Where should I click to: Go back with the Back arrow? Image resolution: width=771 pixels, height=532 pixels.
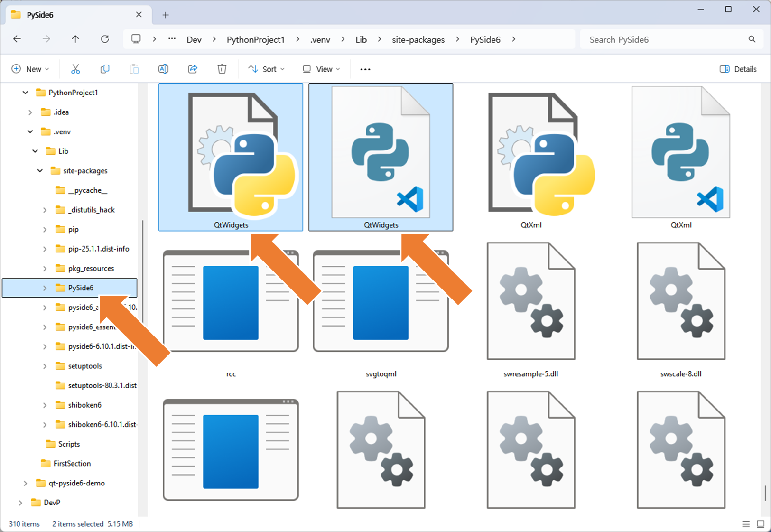click(17, 39)
